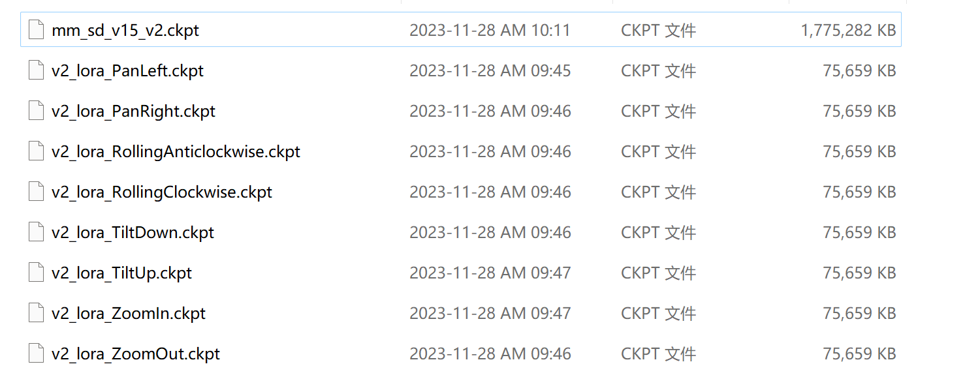Click the file icon of v2_lora_TiltUp.ckpt
This screenshot has height=392, width=980.
coord(36,273)
